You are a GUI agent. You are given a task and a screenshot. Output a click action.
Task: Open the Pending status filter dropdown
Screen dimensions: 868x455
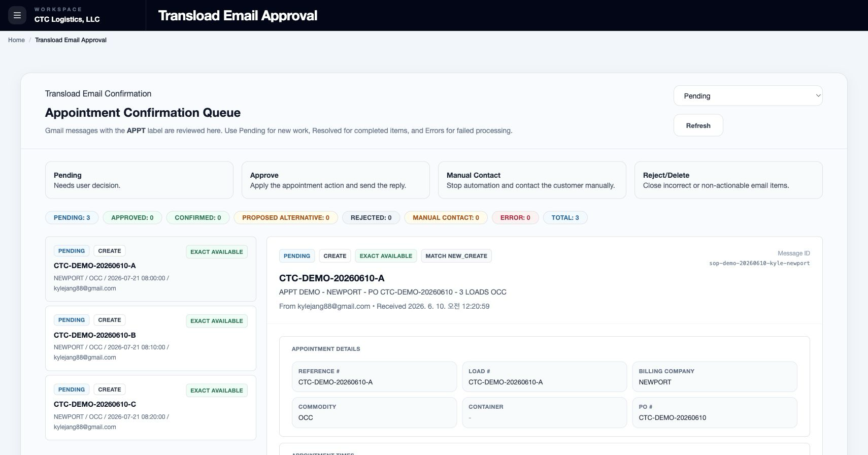point(748,96)
